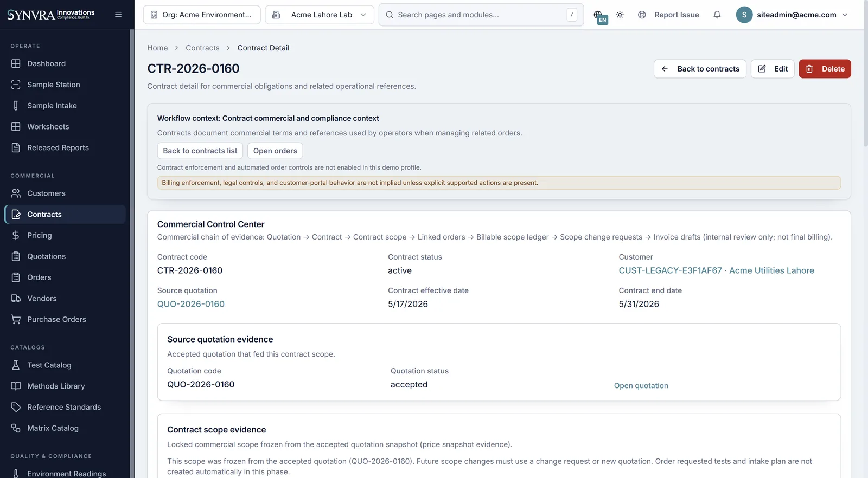Collapse the sidebar with the hamburger icon
The height and width of the screenshot is (478, 868).
click(x=118, y=15)
